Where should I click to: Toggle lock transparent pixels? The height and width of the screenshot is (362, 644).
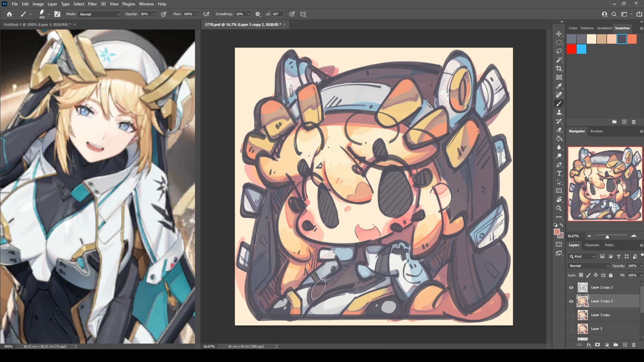pyautogui.click(x=581, y=275)
